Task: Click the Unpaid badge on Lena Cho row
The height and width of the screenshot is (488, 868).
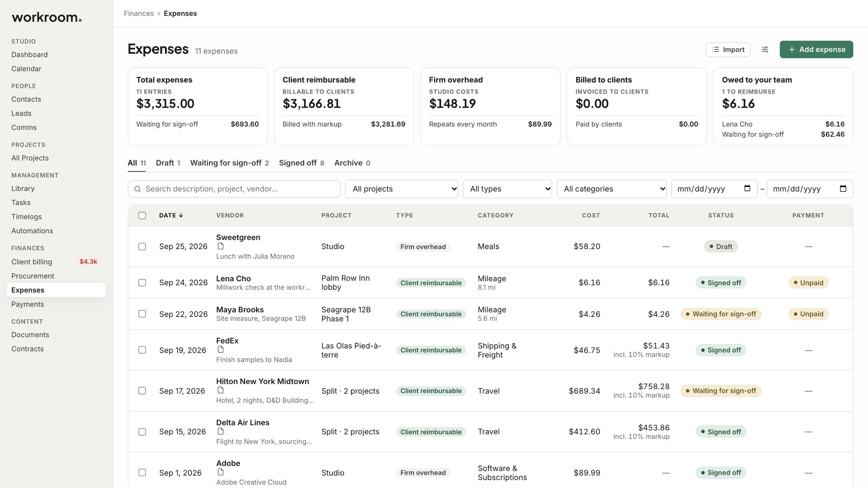Action: pyautogui.click(x=808, y=283)
